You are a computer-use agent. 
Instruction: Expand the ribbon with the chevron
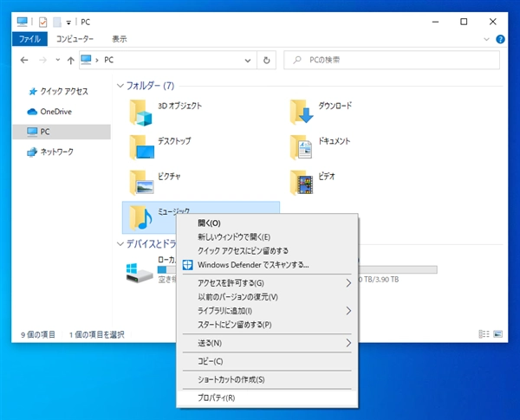(x=486, y=39)
